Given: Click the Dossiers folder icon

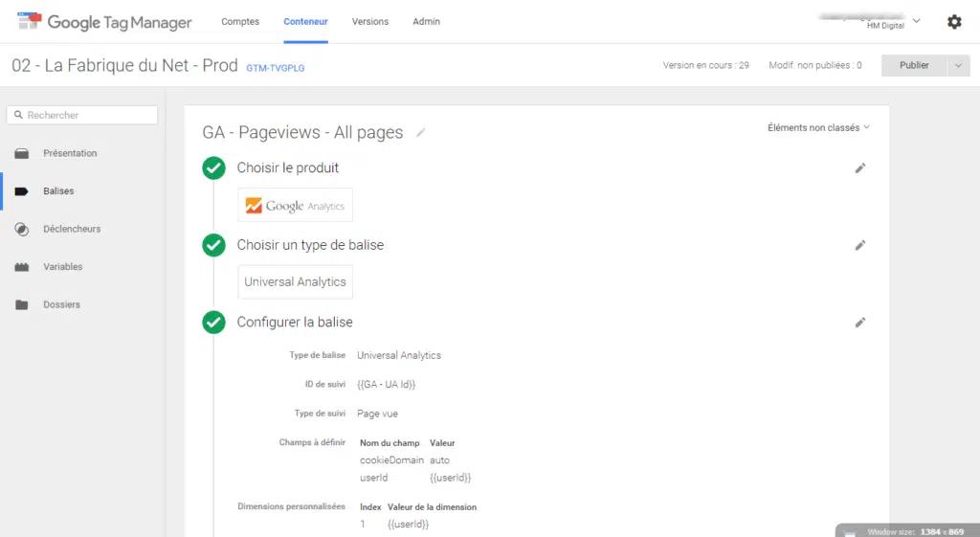Looking at the screenshot, I should 22,305.
